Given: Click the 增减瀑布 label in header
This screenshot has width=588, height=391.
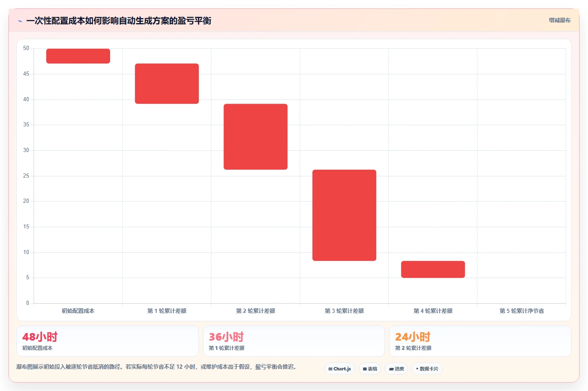Looking at the screenshot, I should (559, 20).
